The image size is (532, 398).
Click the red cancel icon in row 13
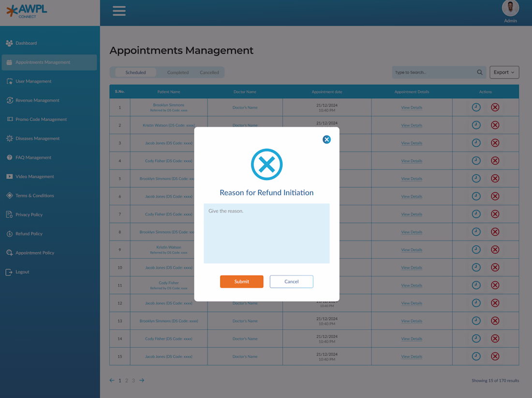tap(495, 321)
